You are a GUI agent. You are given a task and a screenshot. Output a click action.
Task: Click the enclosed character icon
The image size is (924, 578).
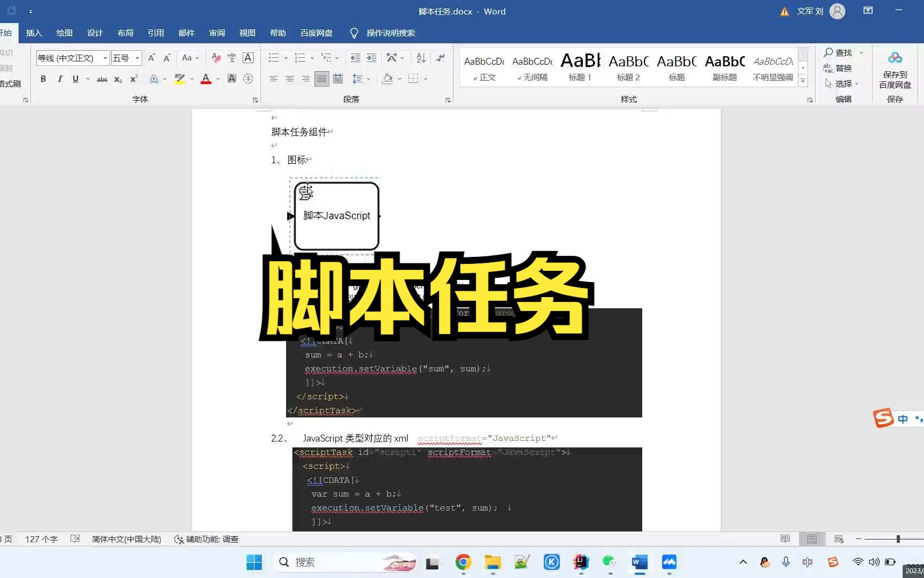point(248,79)
